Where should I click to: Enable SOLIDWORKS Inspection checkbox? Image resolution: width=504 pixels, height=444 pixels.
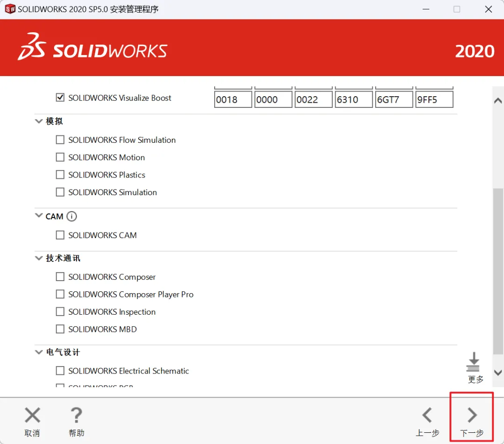(x=60, y=311)
